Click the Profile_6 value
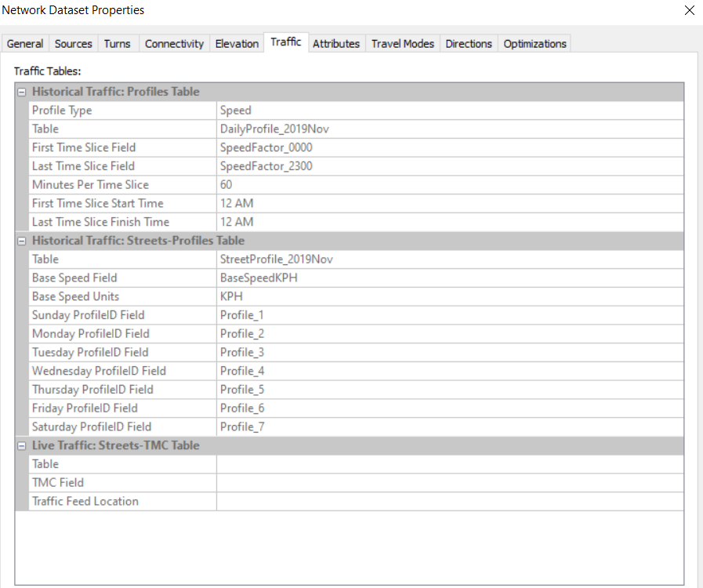The image size is (703, 588). pos(450,408)
